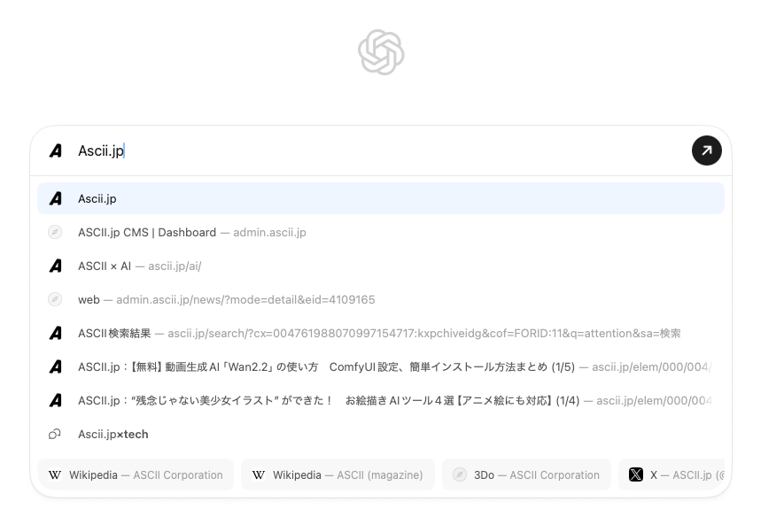The image size is (784, 532).
Task: Click ASCII icon beside Wan2.2 article
Action: point(56,366)
